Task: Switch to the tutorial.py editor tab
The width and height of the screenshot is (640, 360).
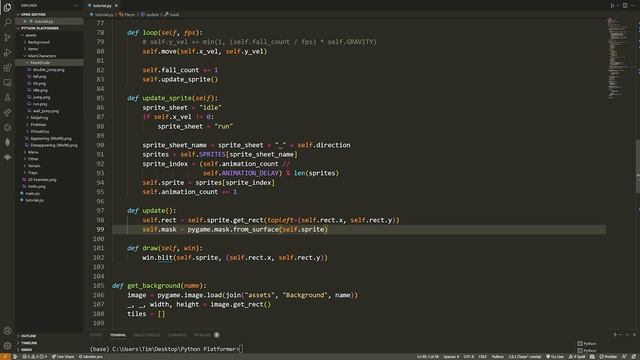Action: 103,6
